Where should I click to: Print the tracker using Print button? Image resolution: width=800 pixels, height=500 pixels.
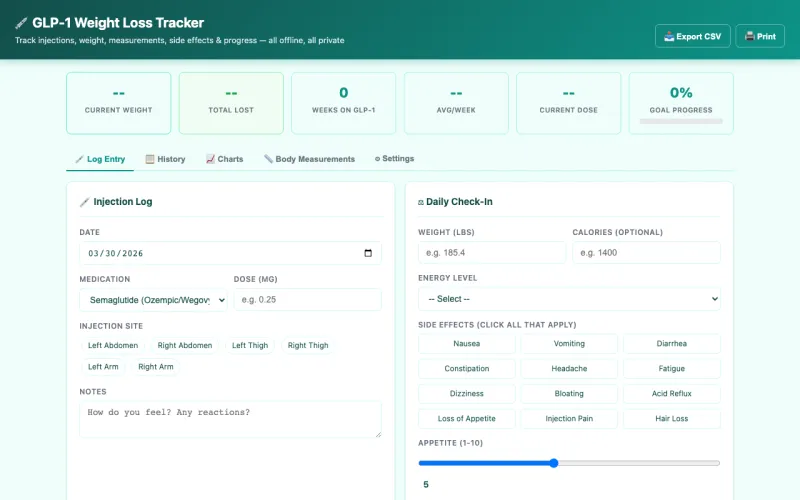(x=760, y=36)
